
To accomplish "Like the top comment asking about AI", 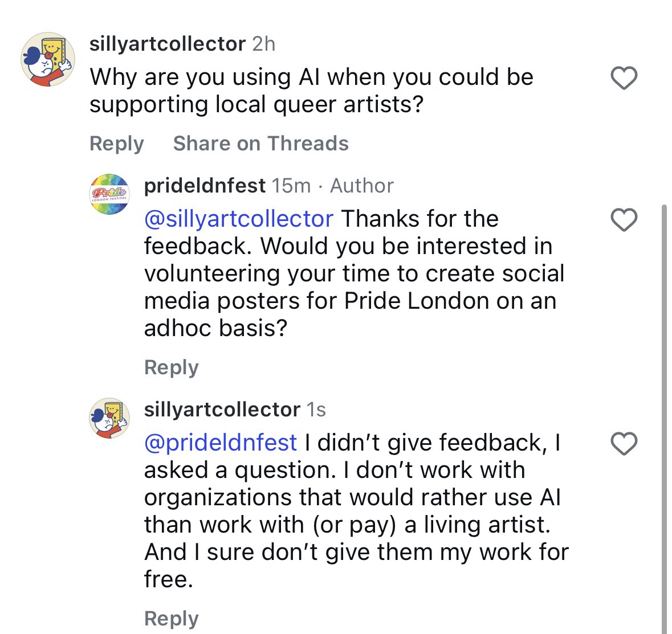I will coord(624,78).
